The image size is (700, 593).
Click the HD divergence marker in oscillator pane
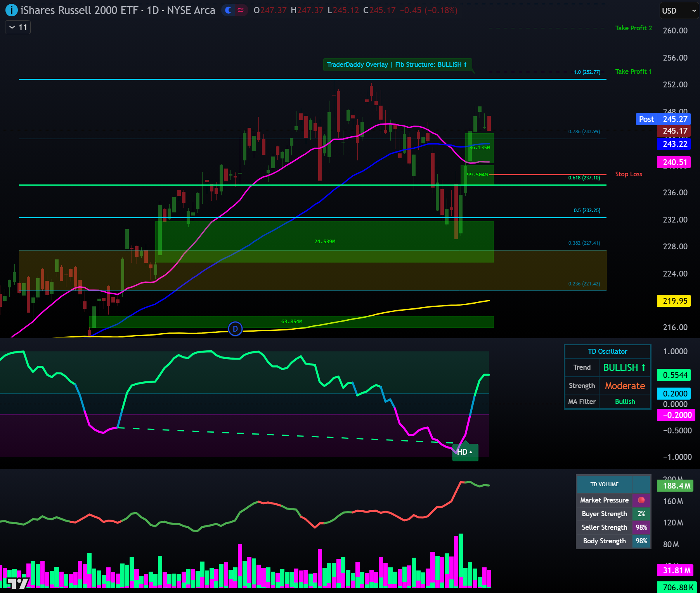pos(465,452)
